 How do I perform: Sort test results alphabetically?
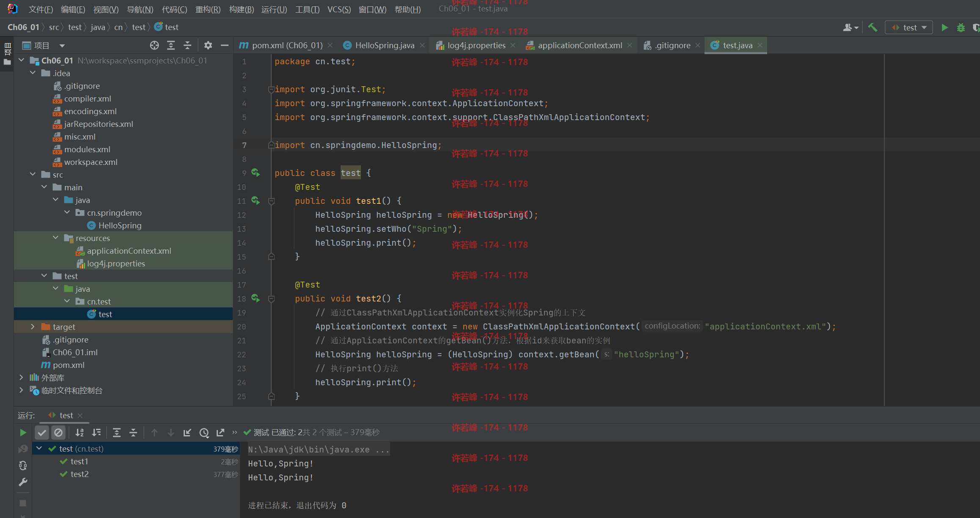pyautogui.click(x=80, y=433)
